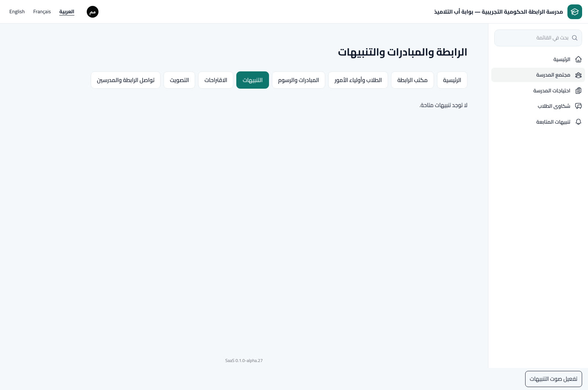Go to the الاقتراحات tab
The image size is (588, 390).
pyautogui.click(x=216, y=80)
